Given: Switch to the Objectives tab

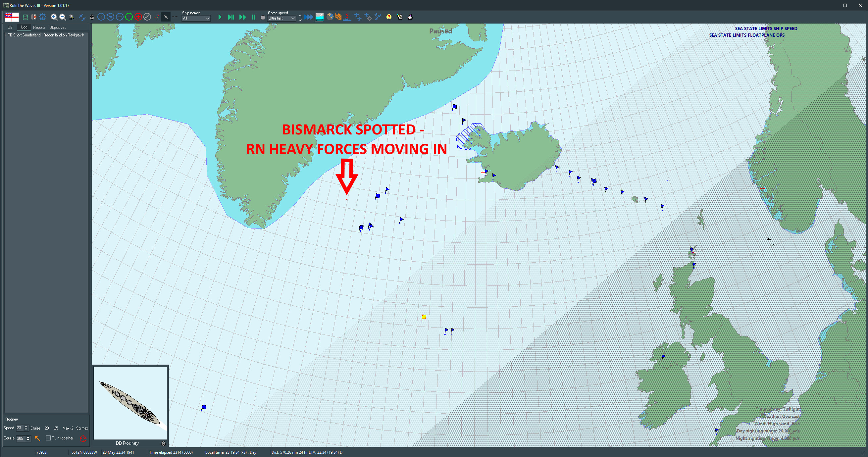Looking at the screenshot, I should pyautogui.click(x=58, y=27).
